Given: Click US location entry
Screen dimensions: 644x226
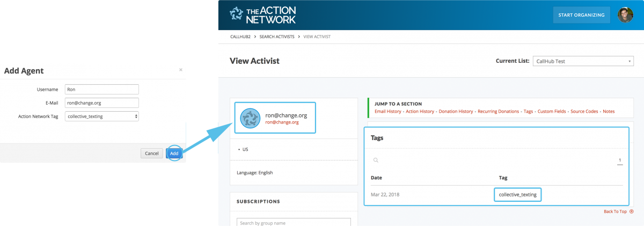Looking at the screenshot, I should 245,149.
